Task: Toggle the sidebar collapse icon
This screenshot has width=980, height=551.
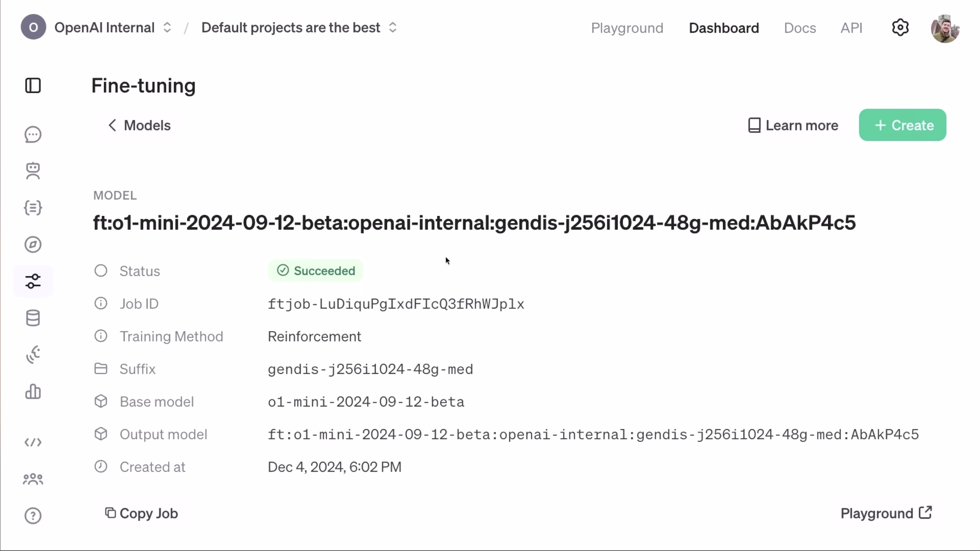Action: click(x=33, y=86)
